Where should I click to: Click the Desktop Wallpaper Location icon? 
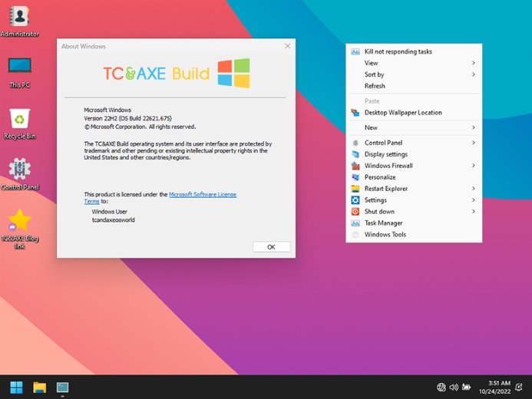[x=355, y=113]
